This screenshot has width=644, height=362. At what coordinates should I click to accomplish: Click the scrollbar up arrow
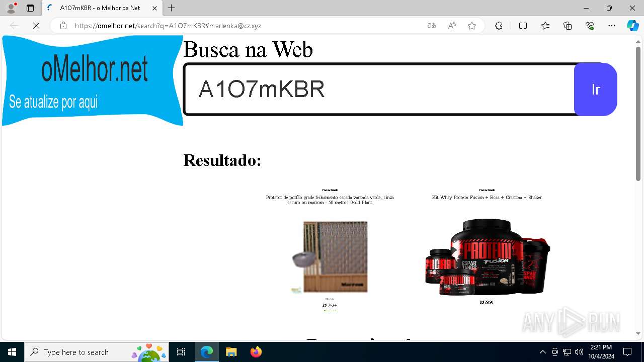tap(638, 40)
